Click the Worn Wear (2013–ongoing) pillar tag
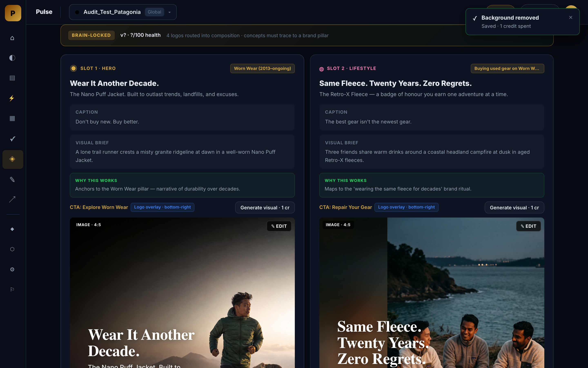This screenshot has width=588, height=368. (x=262, y=68)
